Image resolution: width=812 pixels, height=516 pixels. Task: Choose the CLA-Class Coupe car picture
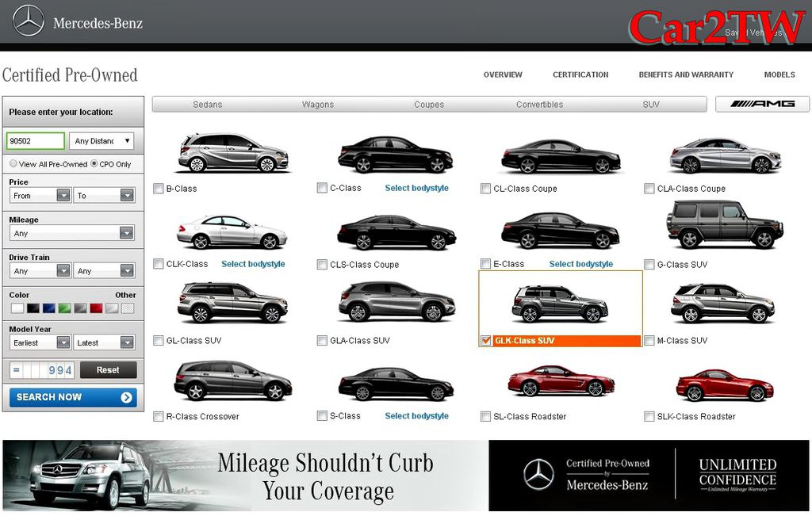(x=725, y=155)
